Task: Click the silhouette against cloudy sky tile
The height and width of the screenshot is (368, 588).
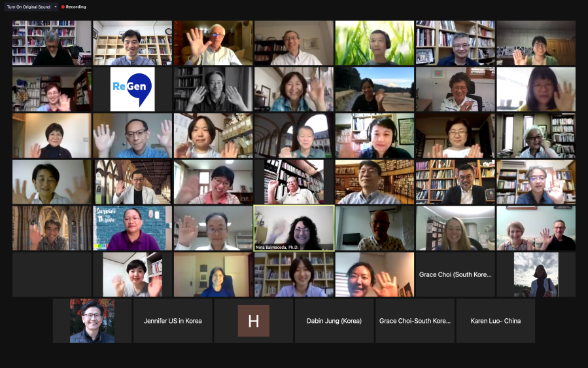Action: point(536,274)
